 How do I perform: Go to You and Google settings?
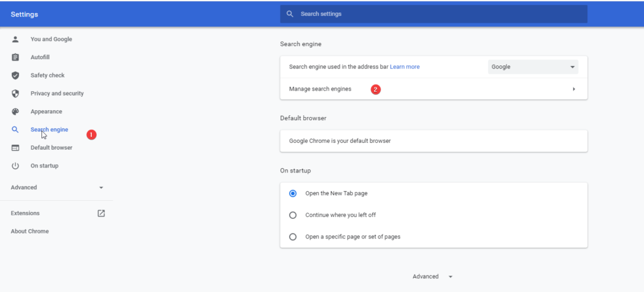click(x=52, y=40)
